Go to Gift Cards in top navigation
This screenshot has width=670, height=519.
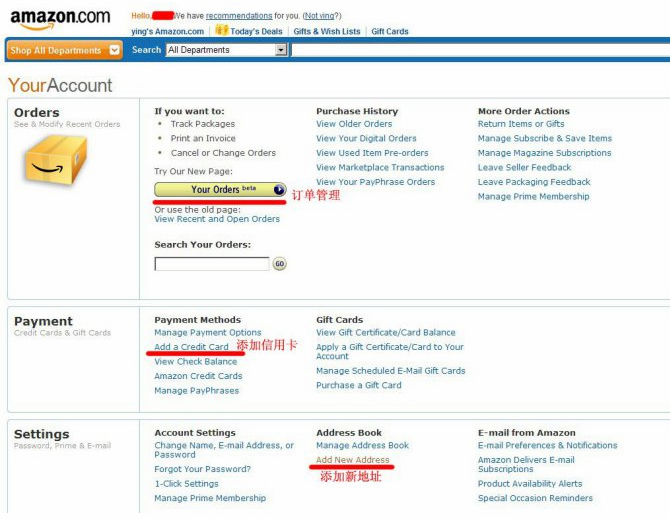pos(390,32)
